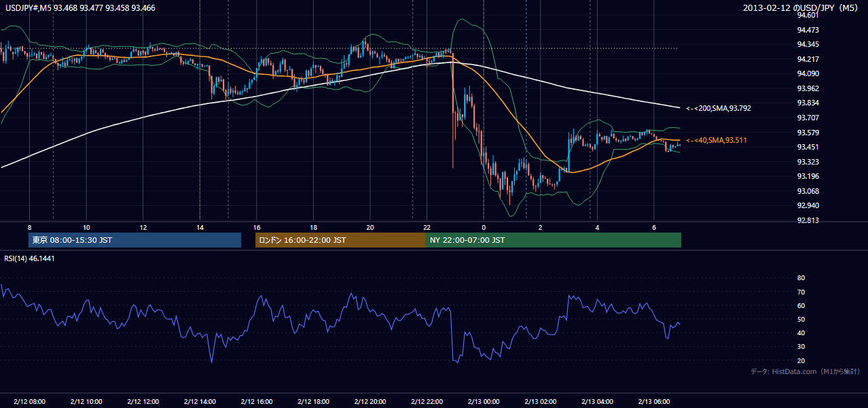Click the 2013-02-12 のUSD/JPY (M5) title

[801, 8]
